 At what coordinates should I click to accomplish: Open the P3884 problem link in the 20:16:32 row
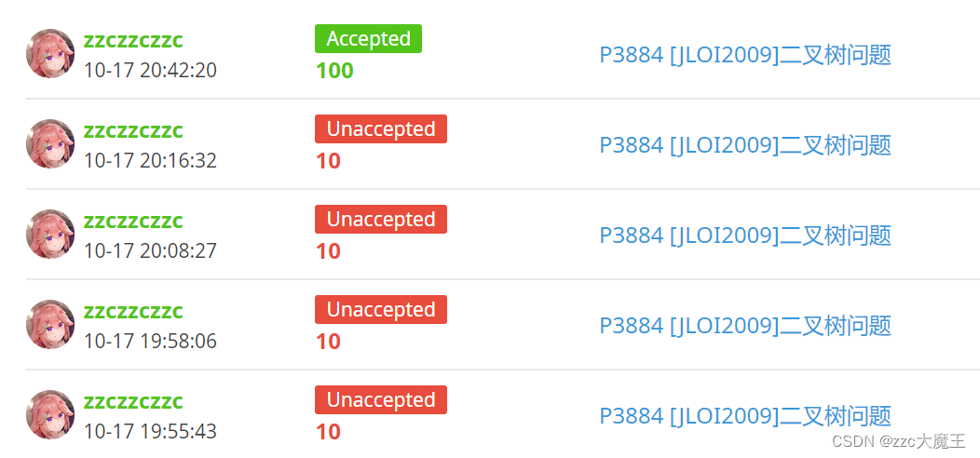point(745,145)
